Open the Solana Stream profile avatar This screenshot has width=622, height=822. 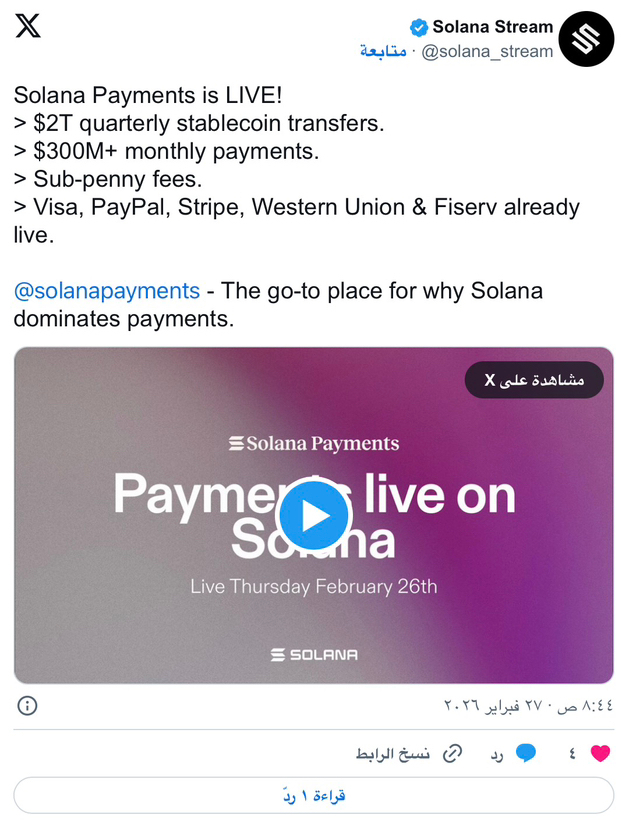[x=586, y=39]
